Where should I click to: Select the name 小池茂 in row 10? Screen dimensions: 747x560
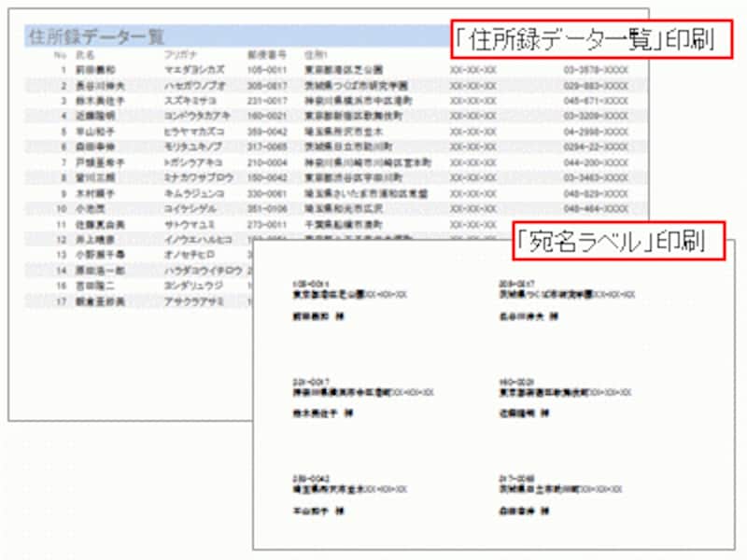click(91, 208)
